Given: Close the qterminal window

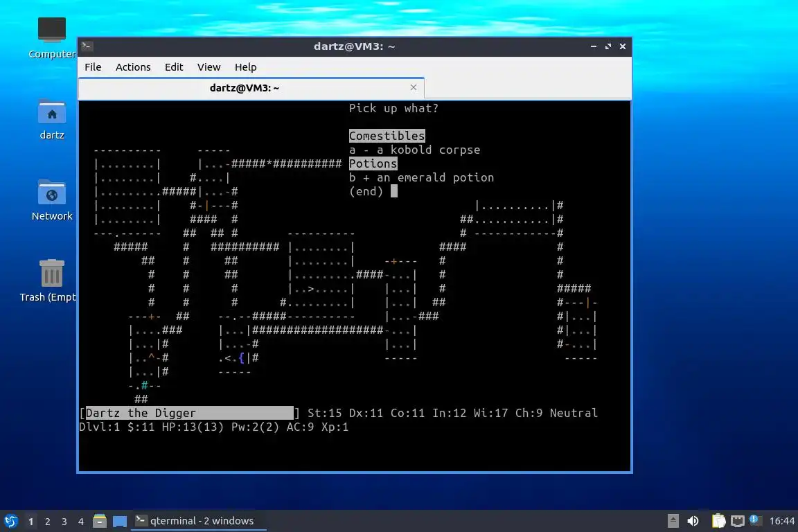Looking at the screenshot, I should click(x=623, y=46).
